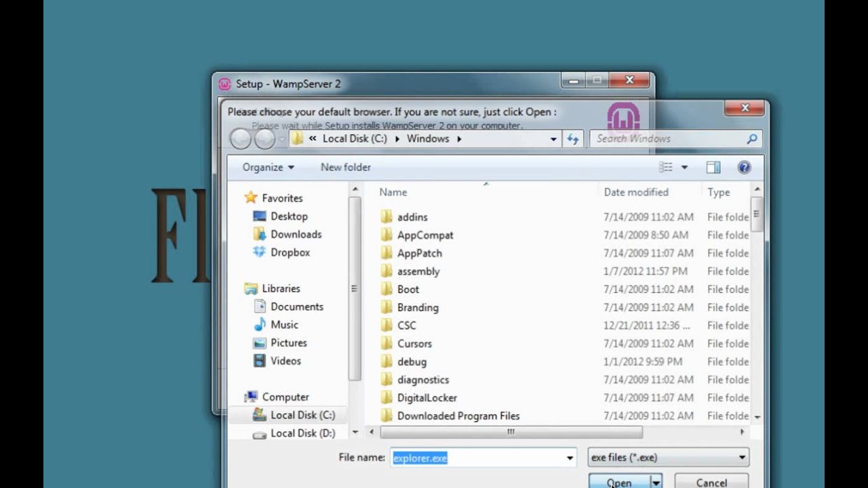Image resolution: width=868 pixels, height=488 pixels.
Task: Click the addins folder icon
Action: pyautogui.click(x=387, y=217)
